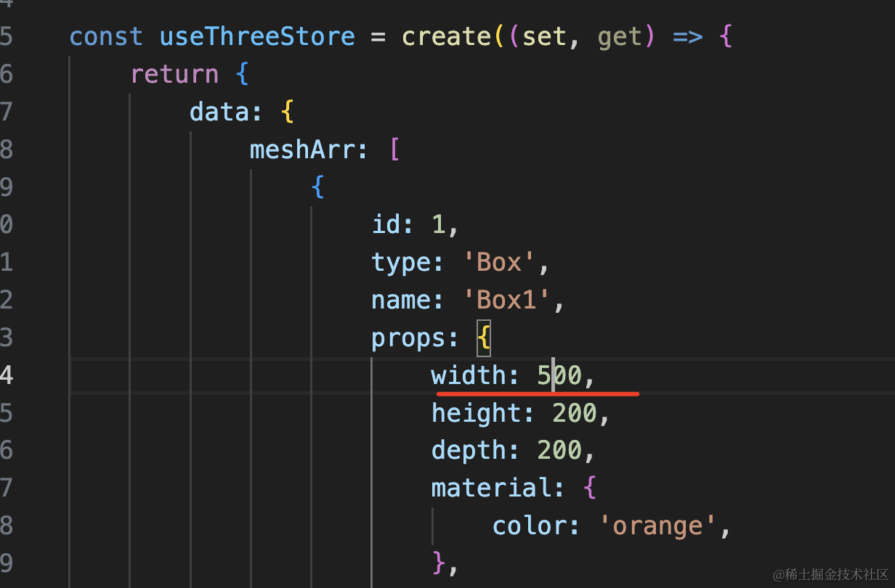Click the line number of the return line
The width and height of the screenshot is (895, 588).
(x=7, y=74)
